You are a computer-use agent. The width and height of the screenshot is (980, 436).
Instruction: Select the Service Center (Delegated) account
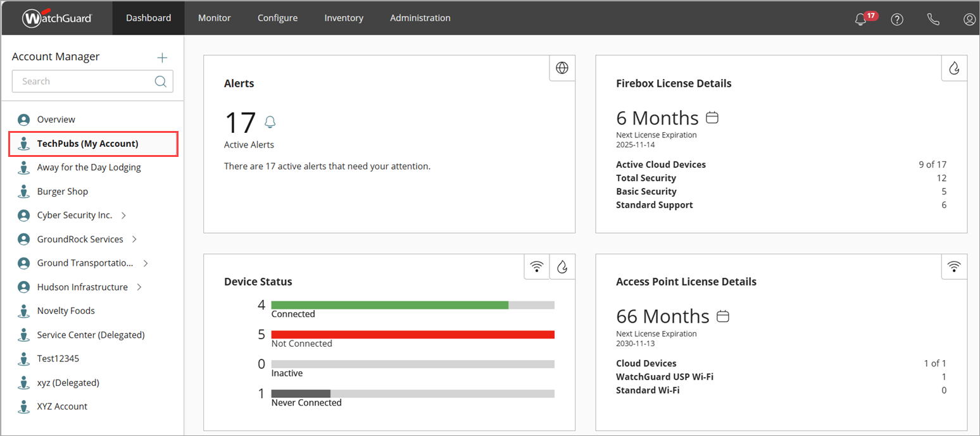pyautogui.click(x=90, y=334)
